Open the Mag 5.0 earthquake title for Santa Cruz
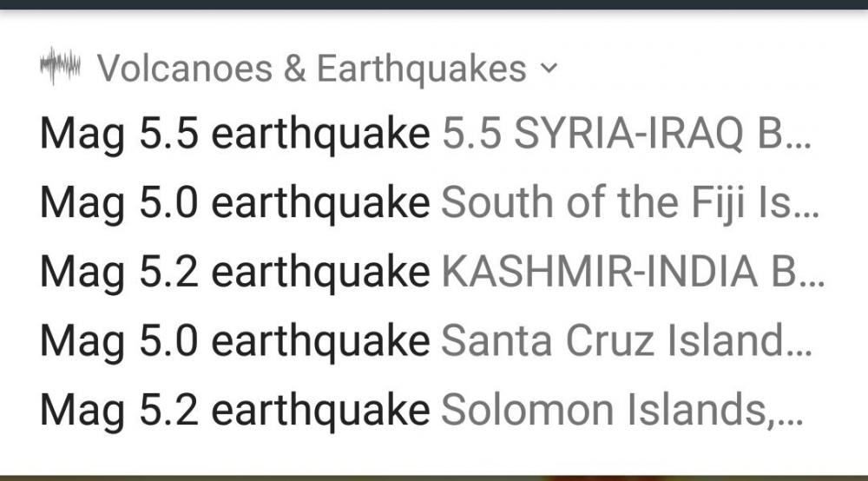 [x=234, y=341]
